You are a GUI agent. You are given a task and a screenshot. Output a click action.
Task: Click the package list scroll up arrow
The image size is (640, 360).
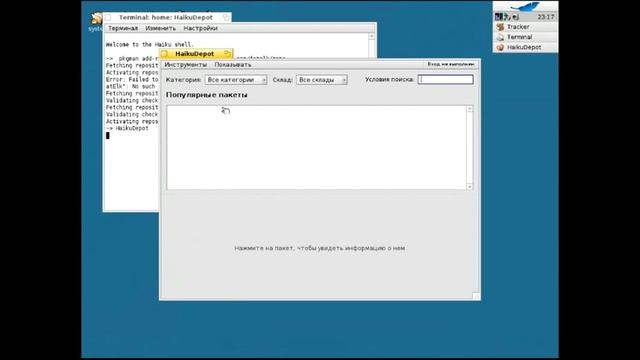click(469, 109)
